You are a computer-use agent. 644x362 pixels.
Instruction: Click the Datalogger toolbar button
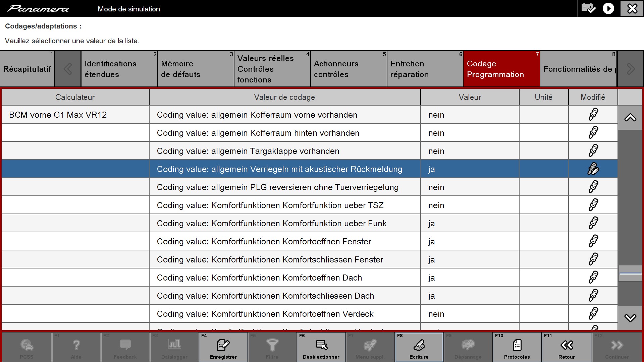pos(174,347)
